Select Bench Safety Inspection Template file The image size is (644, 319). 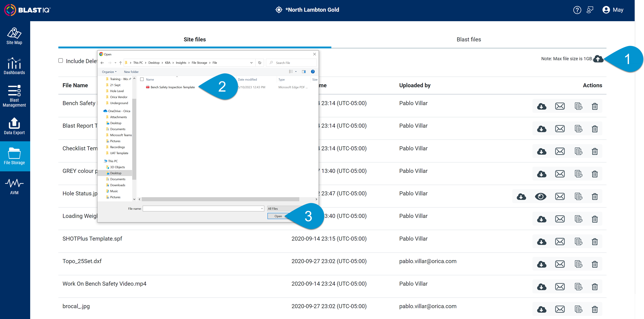pos(172,87)
